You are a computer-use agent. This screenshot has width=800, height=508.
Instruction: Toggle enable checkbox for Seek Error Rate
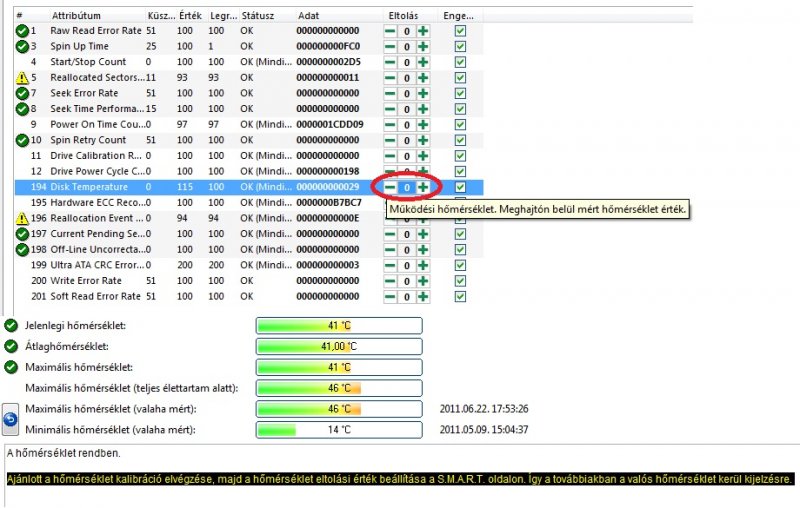[460, 94]
